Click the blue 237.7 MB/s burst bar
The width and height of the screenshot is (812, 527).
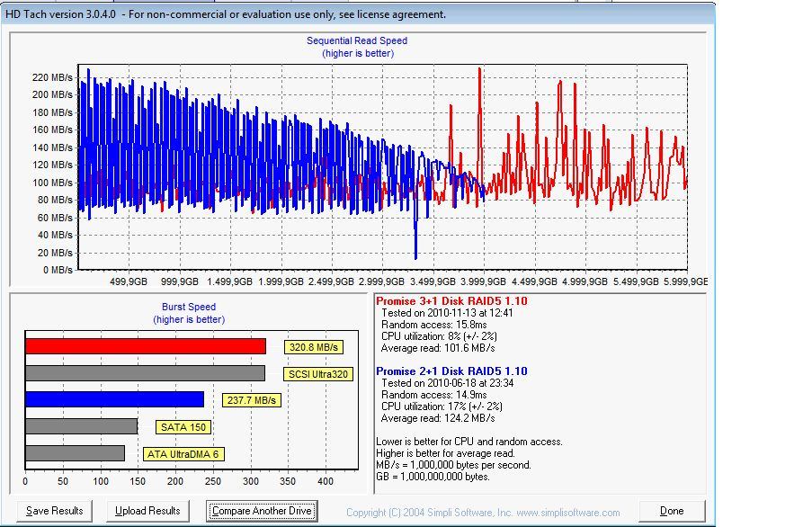pyautogui.click(x=114, y=399)
